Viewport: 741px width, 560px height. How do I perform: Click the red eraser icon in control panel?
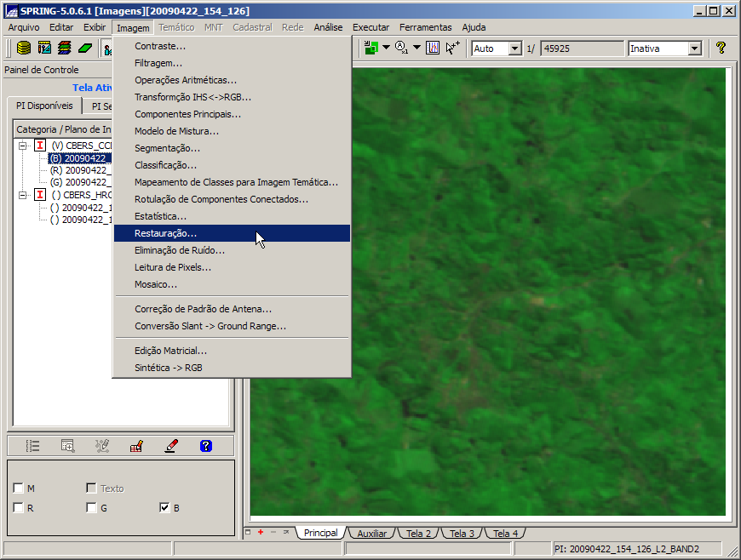pos(171,445)
